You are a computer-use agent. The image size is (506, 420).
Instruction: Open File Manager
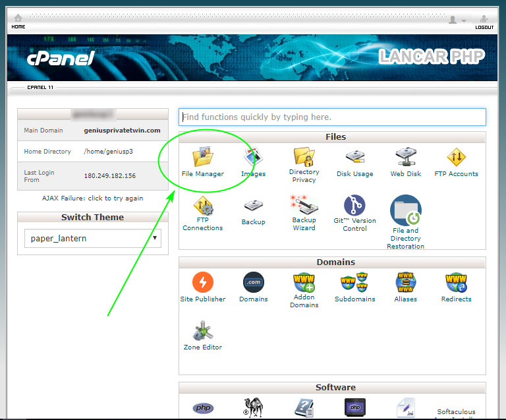tap(203, 162)
